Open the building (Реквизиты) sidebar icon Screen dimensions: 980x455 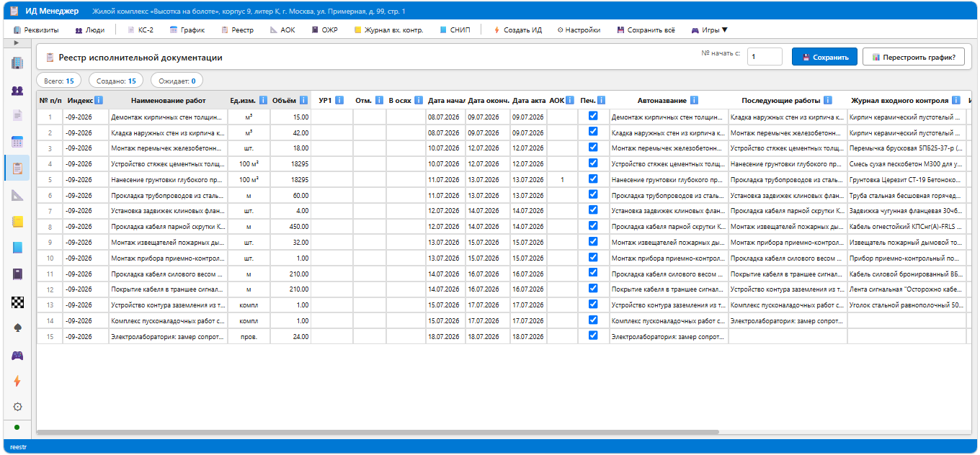point(17,63)
